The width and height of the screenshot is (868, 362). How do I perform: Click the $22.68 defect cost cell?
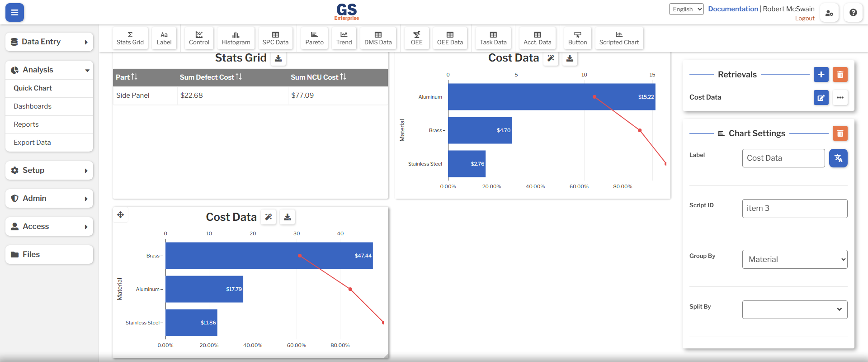click(x=232, y=95)
